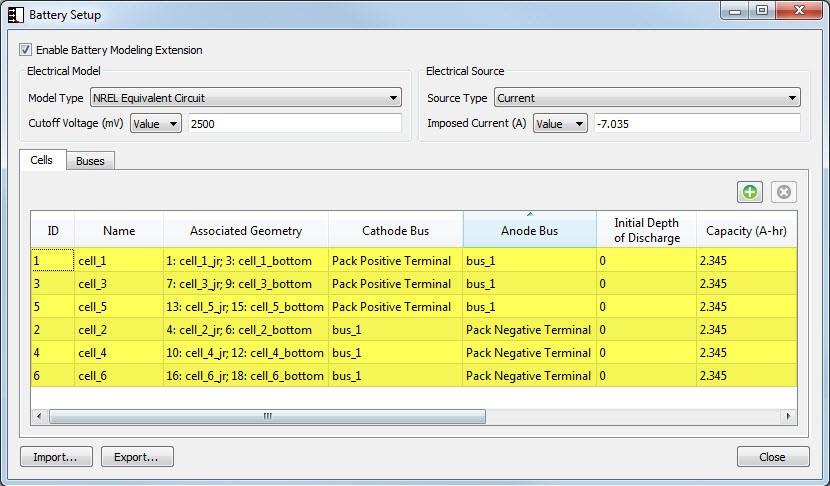The width and height of the screenshot is (830, 486).
Task: Select the Cells tab
Action: tap(42, 160)
